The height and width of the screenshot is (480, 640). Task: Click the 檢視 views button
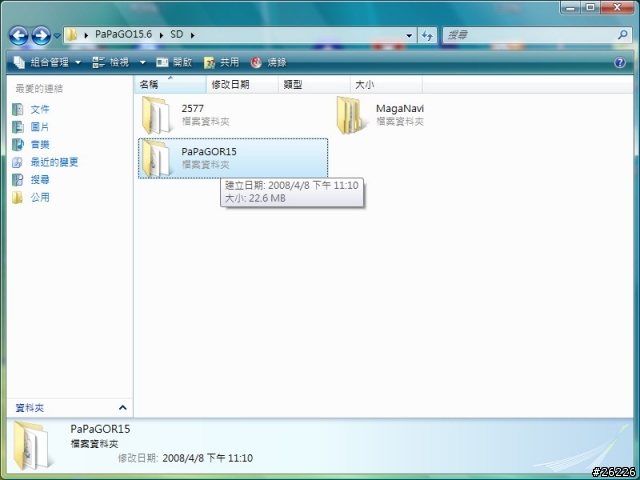[111, 62]
